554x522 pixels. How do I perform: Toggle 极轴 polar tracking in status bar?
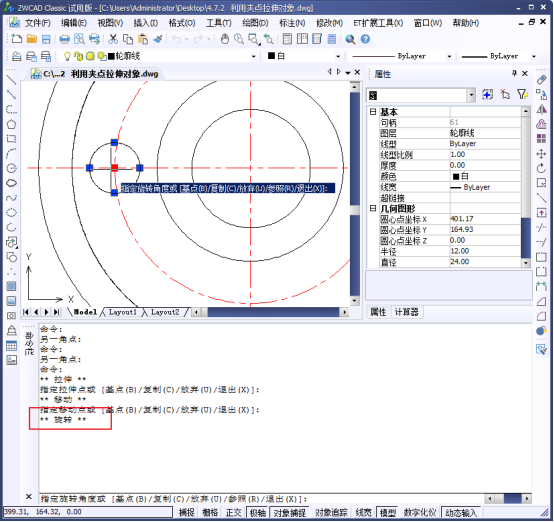tap(258, 512)
